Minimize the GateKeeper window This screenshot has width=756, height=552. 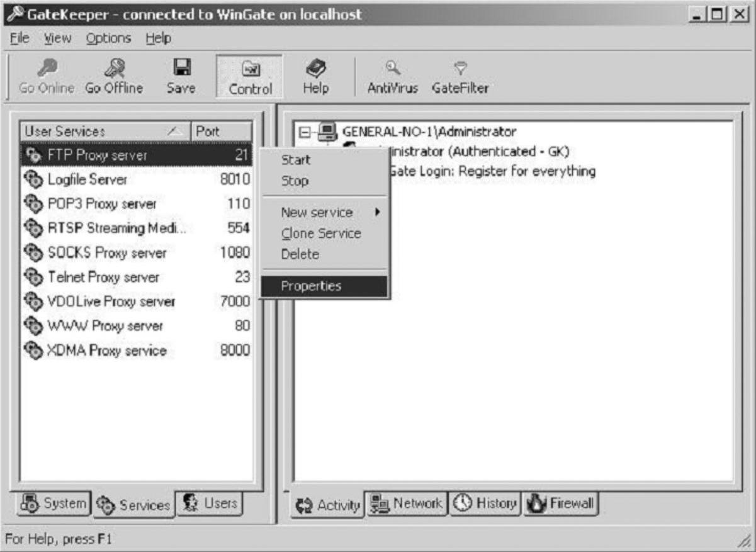coord(697,14)
